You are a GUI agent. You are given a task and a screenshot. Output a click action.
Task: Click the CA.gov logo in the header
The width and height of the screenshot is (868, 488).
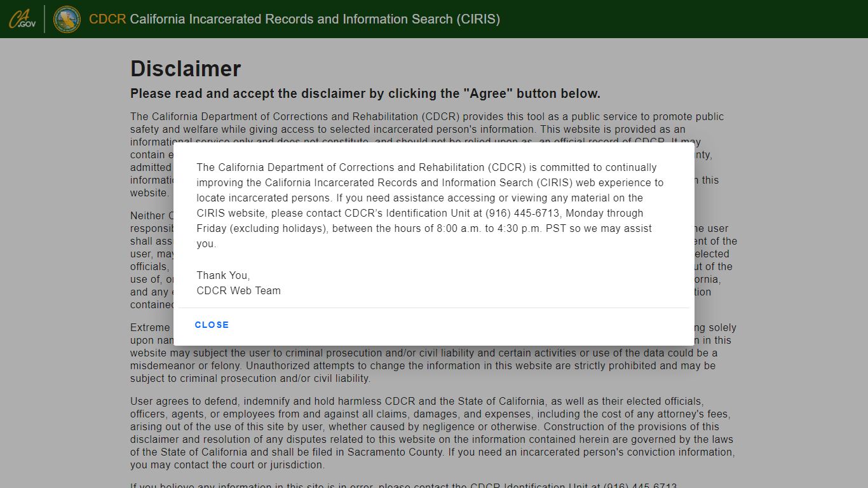click(x=22, y=18)
